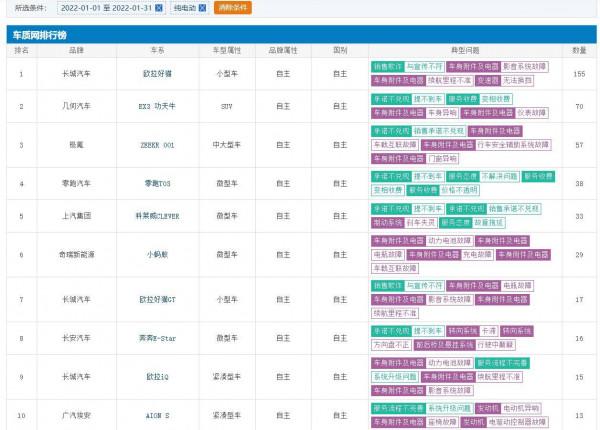The image size is (600, 430).
Task: Click the orange 清除条件 button
Action: (233, 8)
